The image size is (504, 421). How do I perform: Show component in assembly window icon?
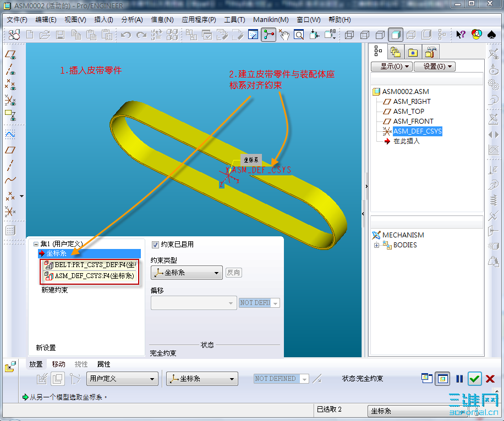click(442, 379)
